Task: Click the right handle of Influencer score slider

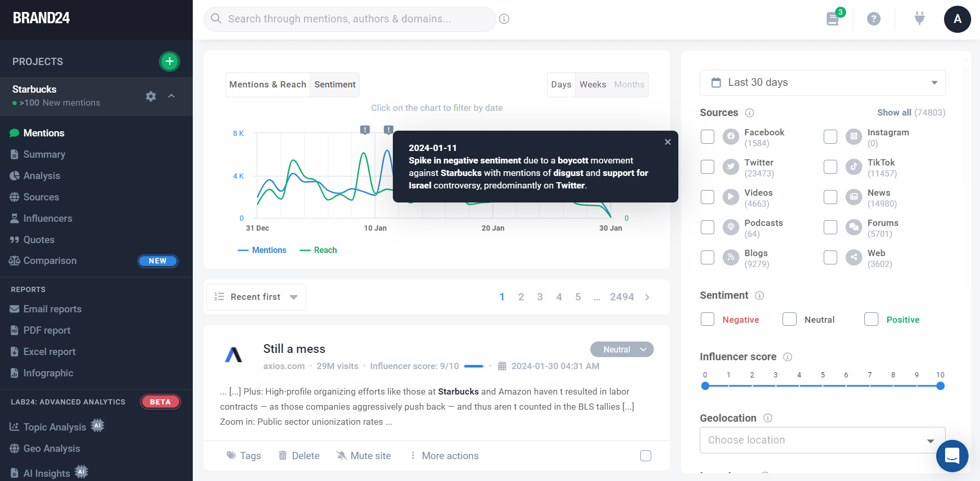Action: point(940,386)
